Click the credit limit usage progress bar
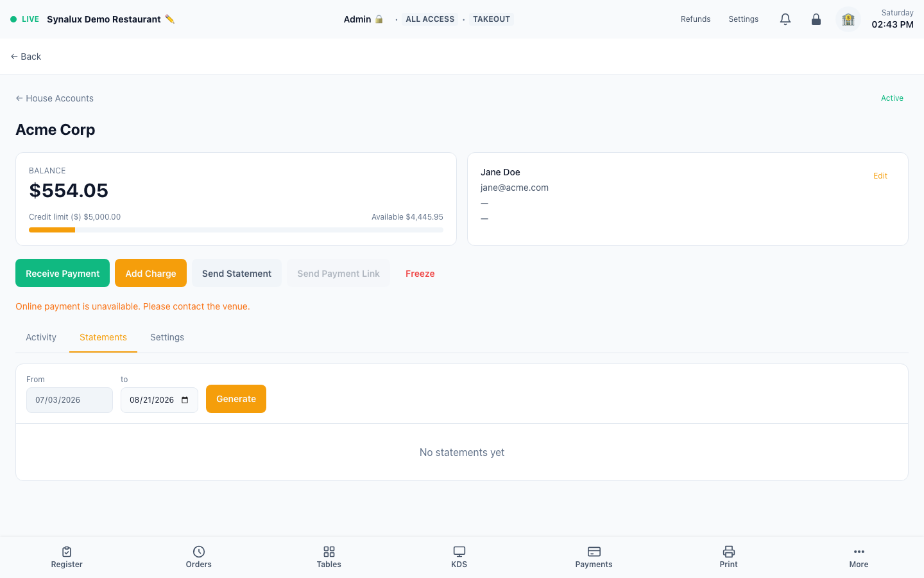The width and height of the screenshot is (924, 578). (236, 230)
